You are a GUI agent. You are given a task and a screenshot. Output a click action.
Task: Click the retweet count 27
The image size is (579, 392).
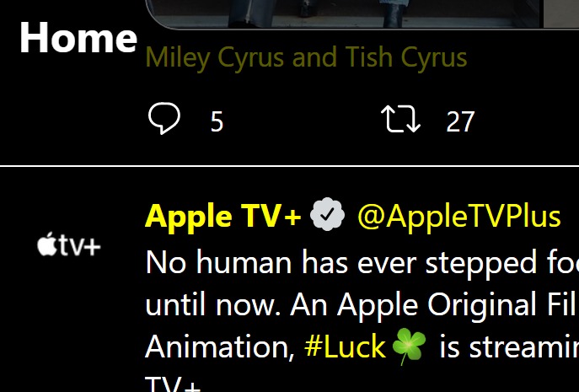(460, 122)
